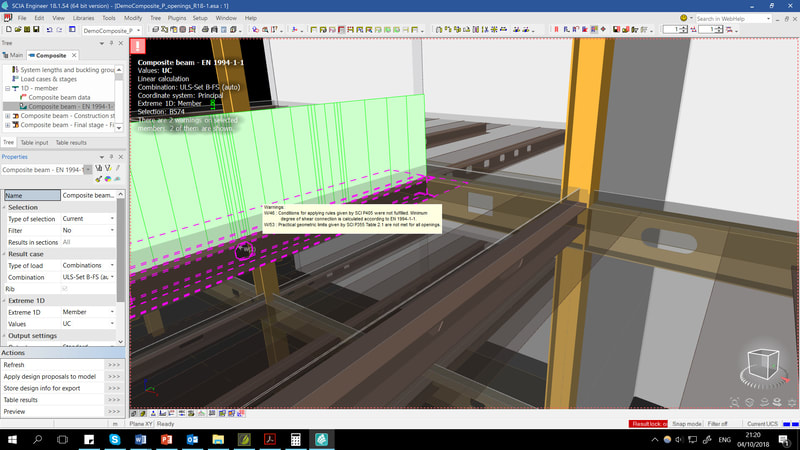Click the Plane XY status entry

pos(141,424)
